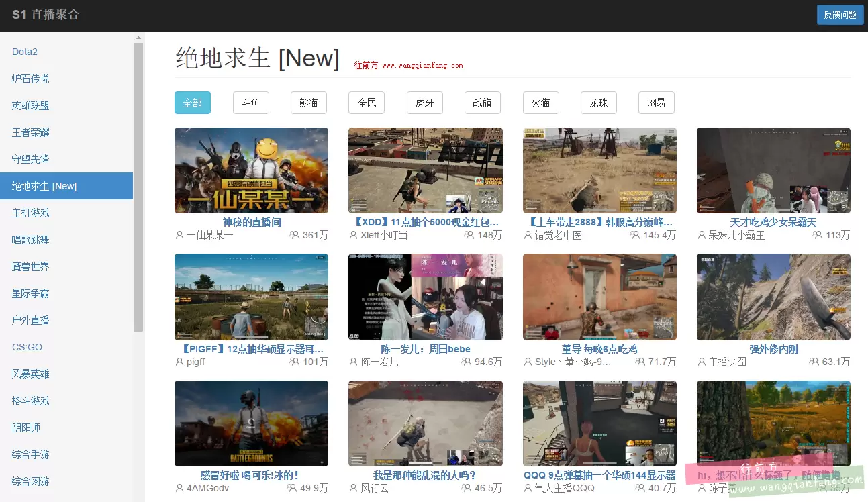This screenshot has width=868, height=502.
Task: Filter streams by 战旗 platform
Action: [x=483, y=103]
